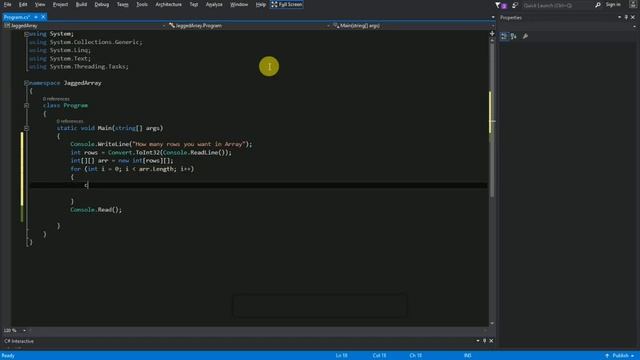640x360 pixels.
Task: Open the Test menu
Action: pyautogui.click(x=193, y=4)
